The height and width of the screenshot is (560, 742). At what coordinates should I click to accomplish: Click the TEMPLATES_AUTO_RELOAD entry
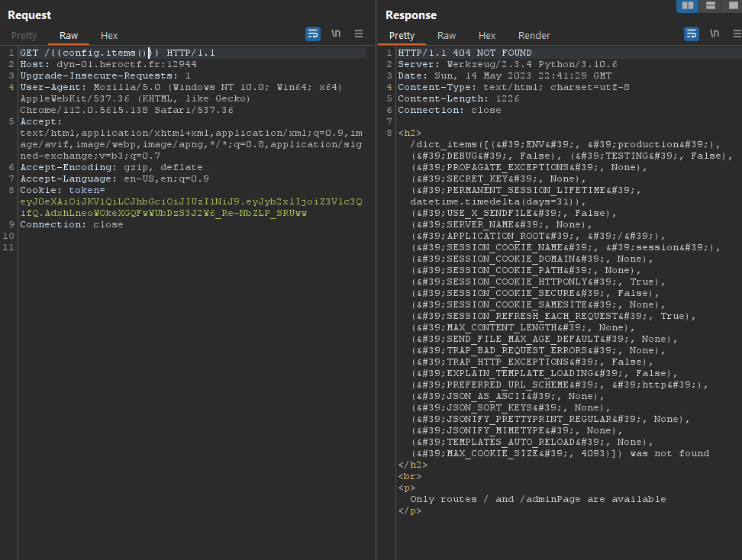(x=532, y=443)
